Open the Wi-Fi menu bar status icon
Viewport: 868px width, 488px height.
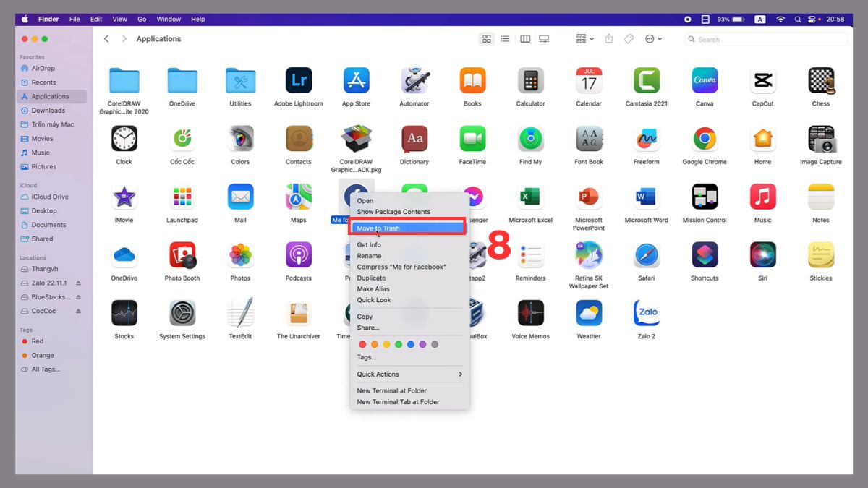point(780,20)
